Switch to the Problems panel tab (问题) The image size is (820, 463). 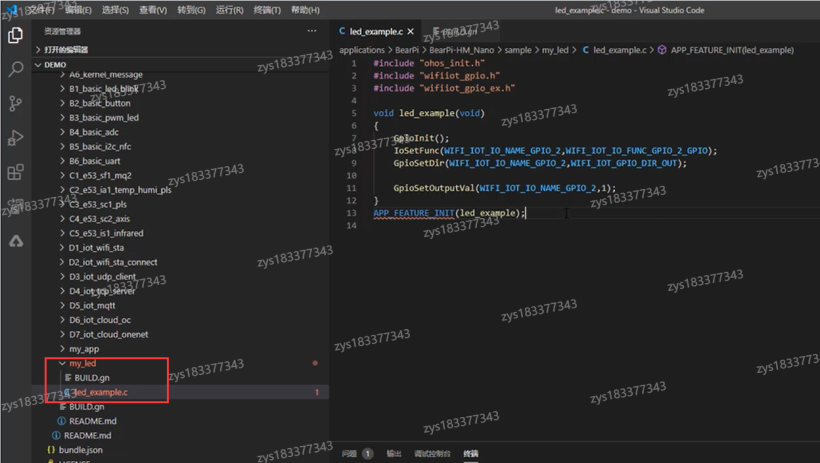click(349, 454)
